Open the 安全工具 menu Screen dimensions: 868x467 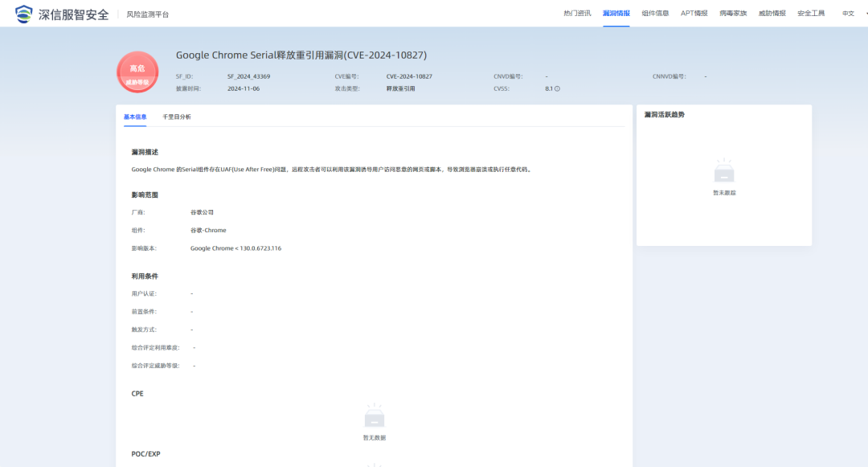coord(811,14)
